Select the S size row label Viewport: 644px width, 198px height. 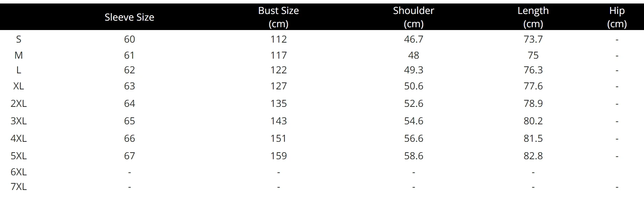point(19,39)
